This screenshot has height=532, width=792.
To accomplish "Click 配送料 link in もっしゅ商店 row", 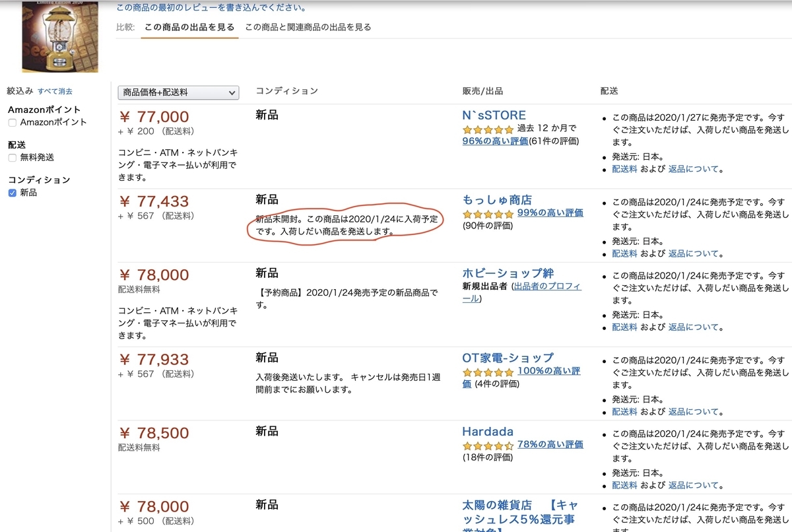I will (624, 253).
